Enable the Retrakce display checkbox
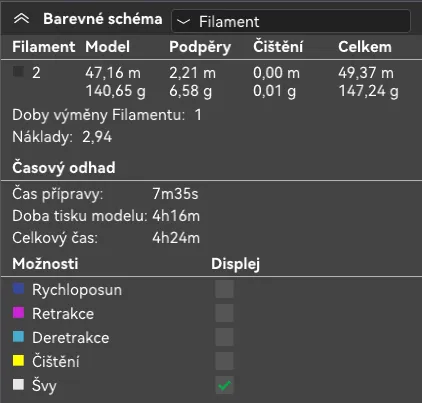This screenshot has width=422, height=403. (224, 313)
